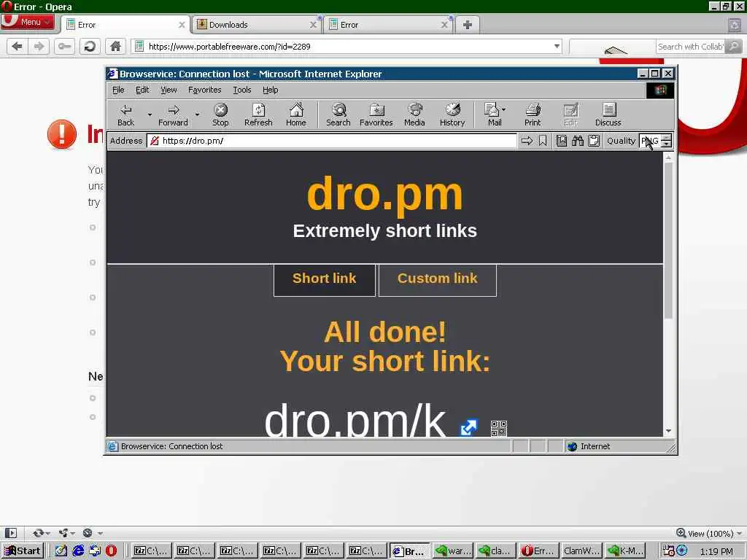Open the Favorites menu in Internet Explorer

[x=205, y=90]
